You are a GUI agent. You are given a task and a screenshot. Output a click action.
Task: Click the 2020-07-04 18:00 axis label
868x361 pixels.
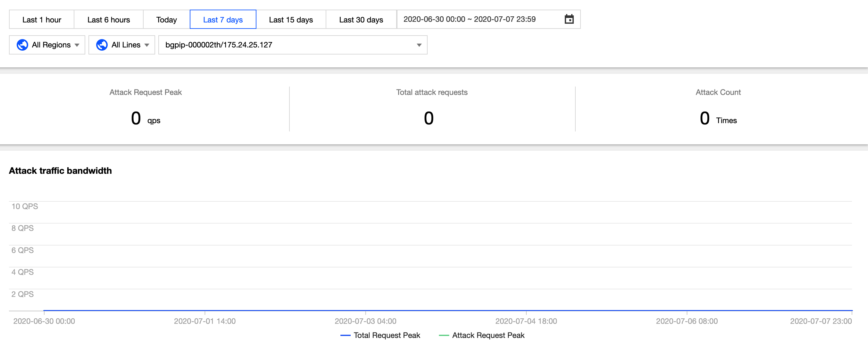tap(526, 321)
